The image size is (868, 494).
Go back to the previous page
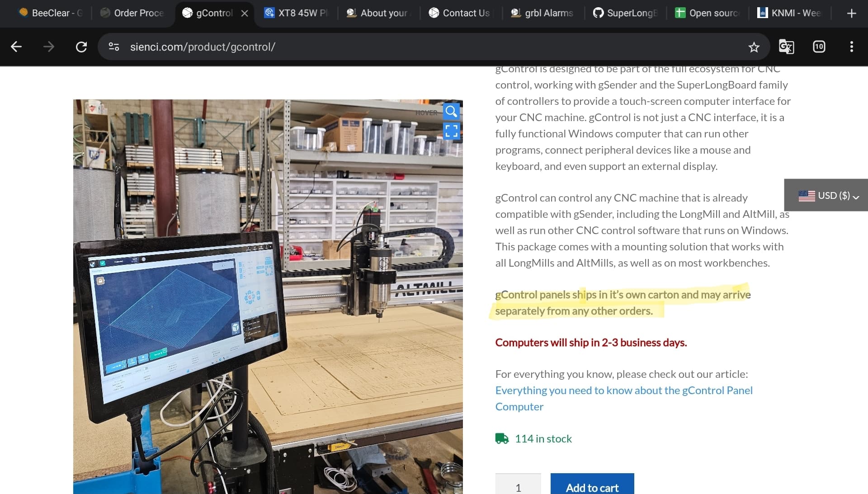tap(16, 47)
